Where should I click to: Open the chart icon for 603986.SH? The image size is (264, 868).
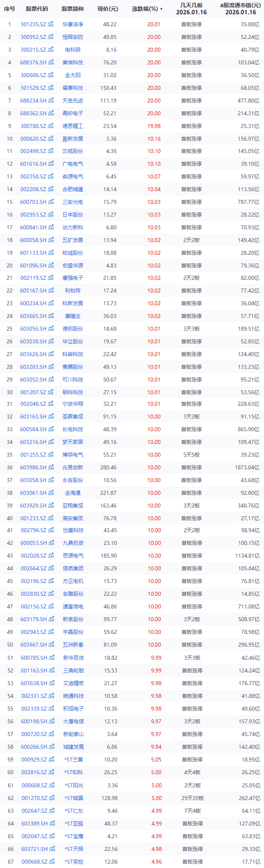coord(51,468)
